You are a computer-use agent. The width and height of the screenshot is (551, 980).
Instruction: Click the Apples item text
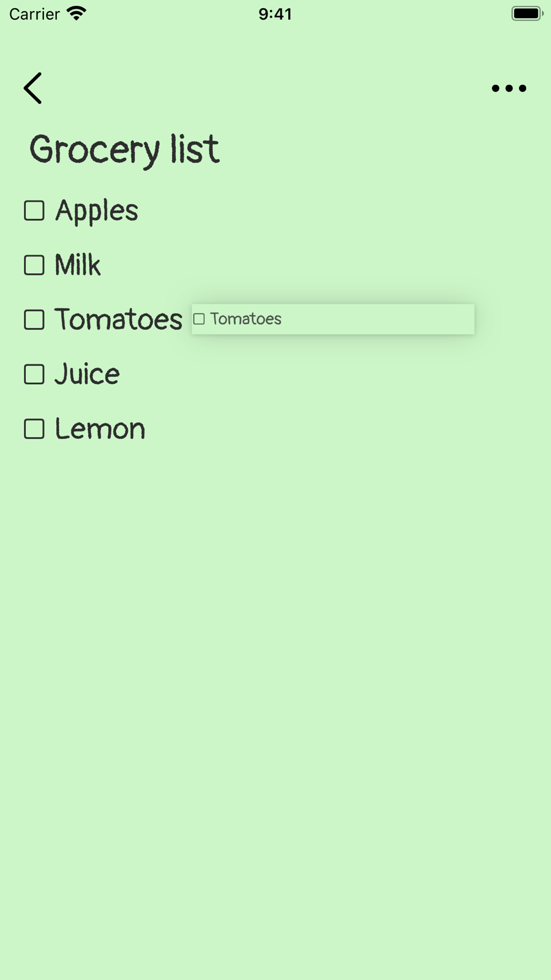point(96,211)
